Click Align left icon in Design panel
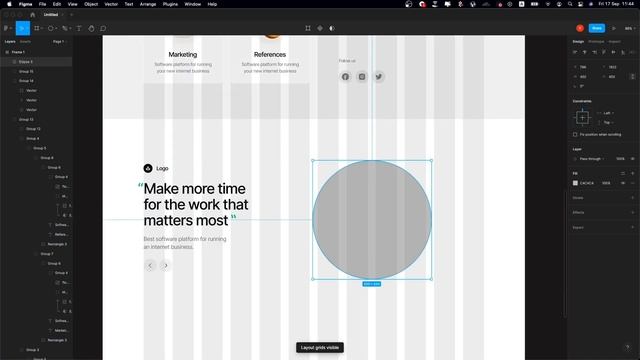 (x=575, y=52)
